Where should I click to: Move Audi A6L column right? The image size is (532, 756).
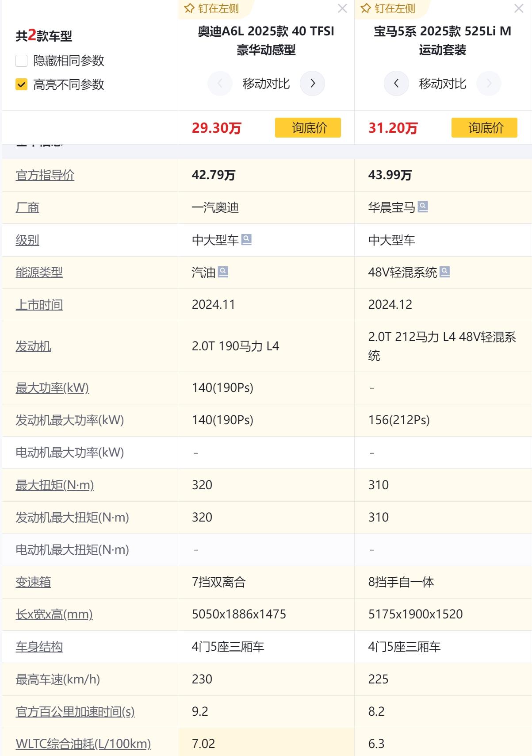tap(312, 83)
